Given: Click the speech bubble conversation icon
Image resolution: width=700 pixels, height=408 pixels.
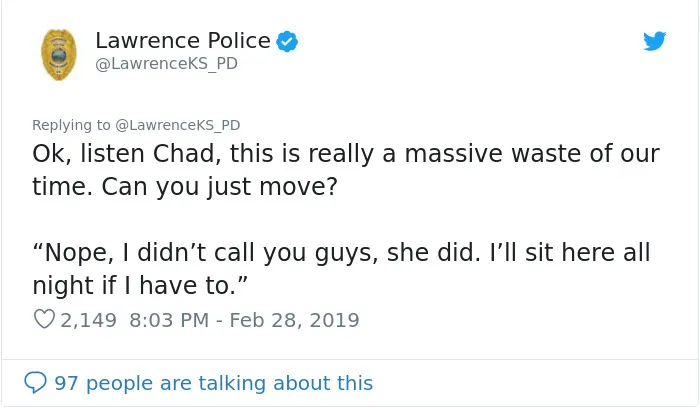Looking at the screenshot, I should 35,383.
